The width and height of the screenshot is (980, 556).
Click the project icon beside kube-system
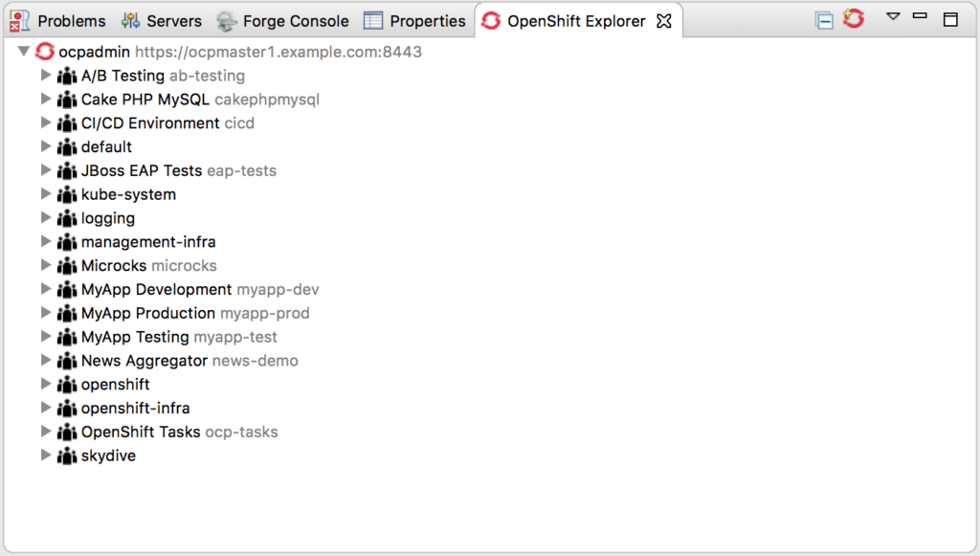66,194
